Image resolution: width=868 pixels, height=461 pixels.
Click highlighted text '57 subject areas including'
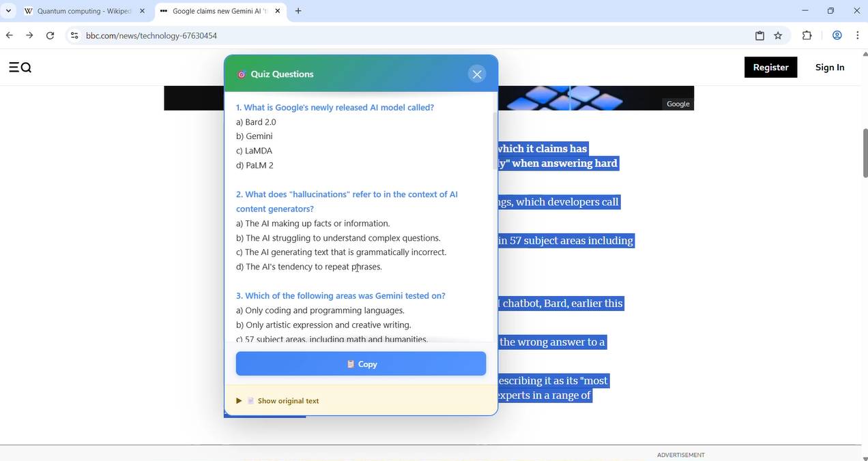point(572,241)
